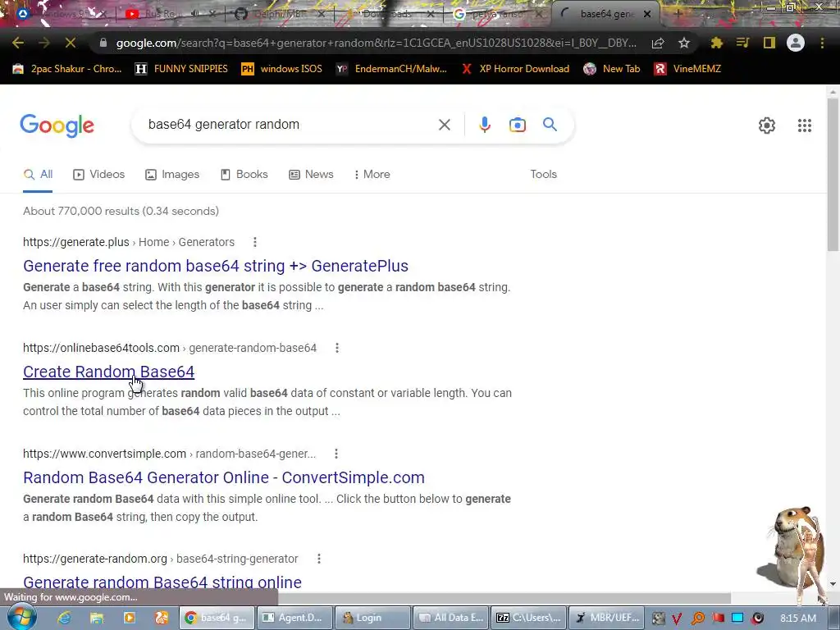Click the vertical page scrollbar thumb

click(x=833, y=175)
